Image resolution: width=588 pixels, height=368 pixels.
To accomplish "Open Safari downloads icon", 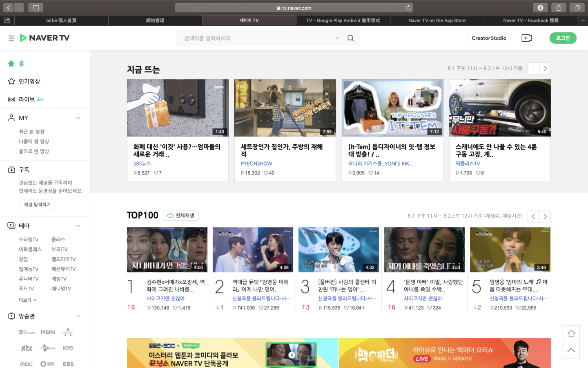I will [540, 7].
